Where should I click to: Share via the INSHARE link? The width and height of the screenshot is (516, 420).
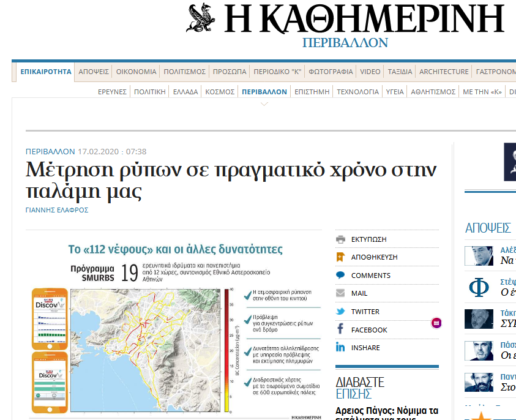click(365, 348)
